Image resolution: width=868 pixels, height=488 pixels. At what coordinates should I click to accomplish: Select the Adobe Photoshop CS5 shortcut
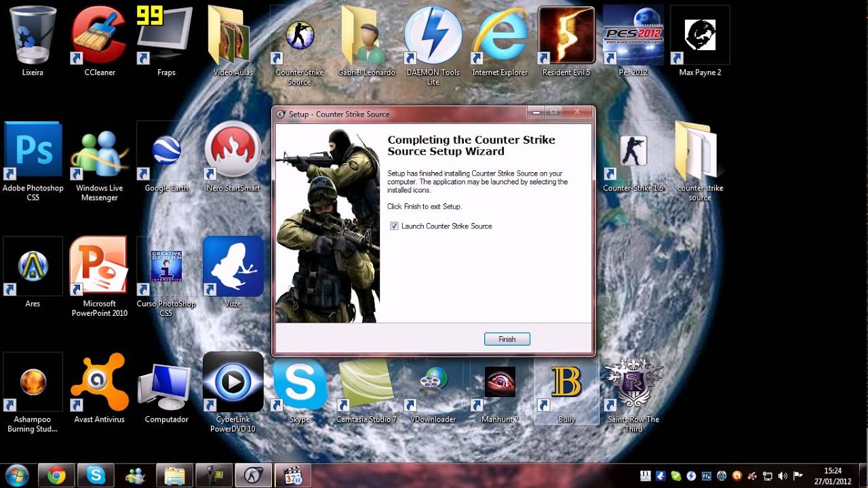point(33,161)
